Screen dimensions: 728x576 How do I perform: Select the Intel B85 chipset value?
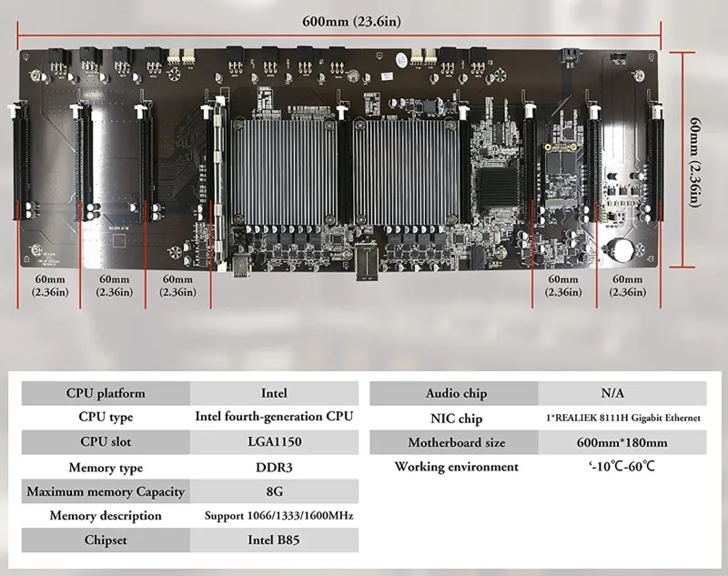point(274,541)
